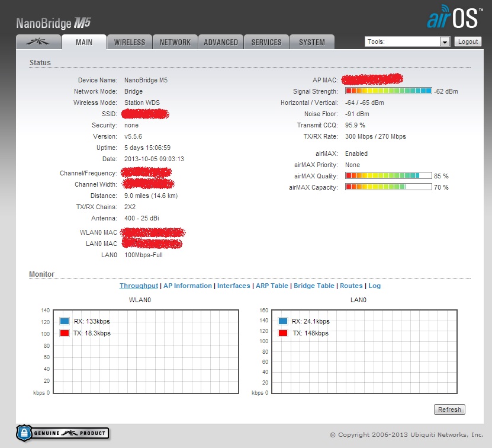Click the Network Mode value Bridge
Screen dimensions: 492x448
[133, 91]
